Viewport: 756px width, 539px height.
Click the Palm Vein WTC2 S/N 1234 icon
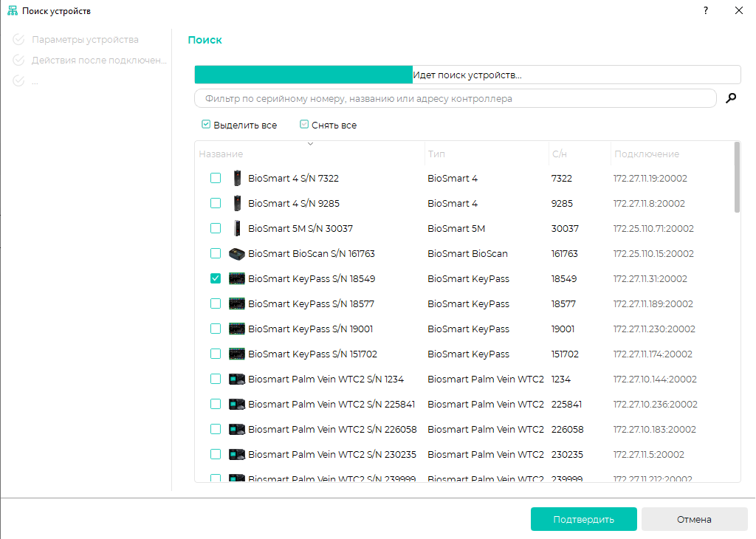click(x=237, y=379)
